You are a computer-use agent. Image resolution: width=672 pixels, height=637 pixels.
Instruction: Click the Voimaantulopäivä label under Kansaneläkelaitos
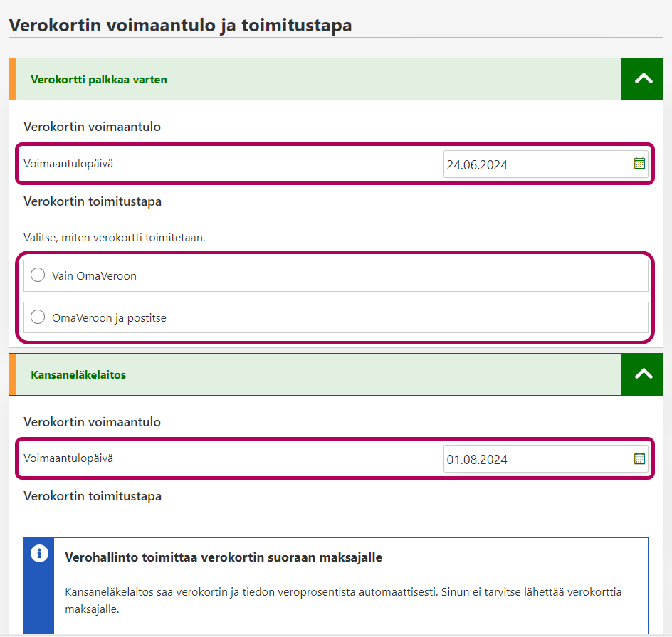(68, 458)
